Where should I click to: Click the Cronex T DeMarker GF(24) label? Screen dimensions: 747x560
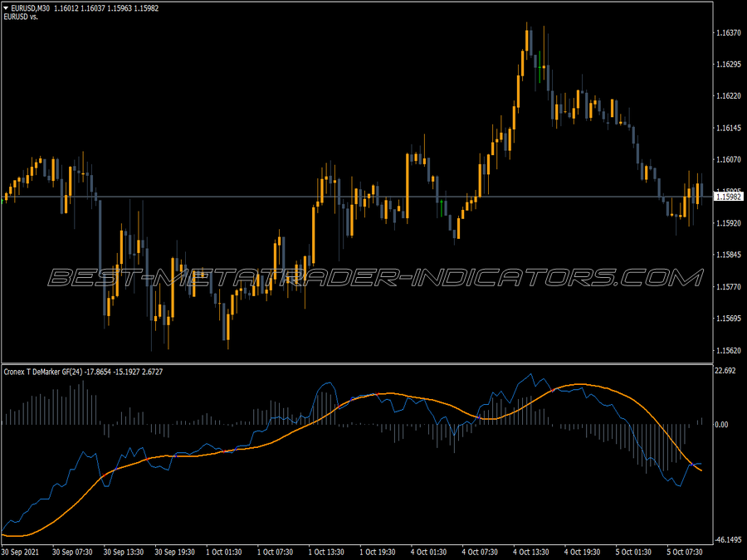(43, 372)
